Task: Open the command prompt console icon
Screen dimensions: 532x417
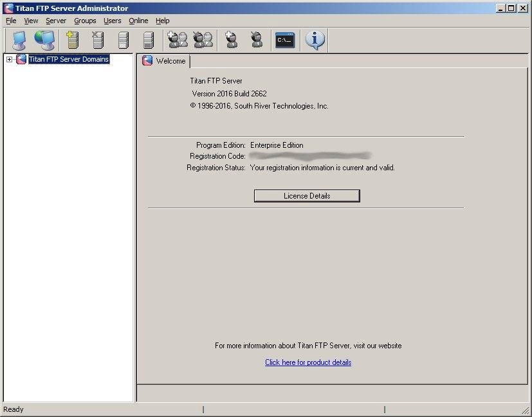Action: coord(285,40)
